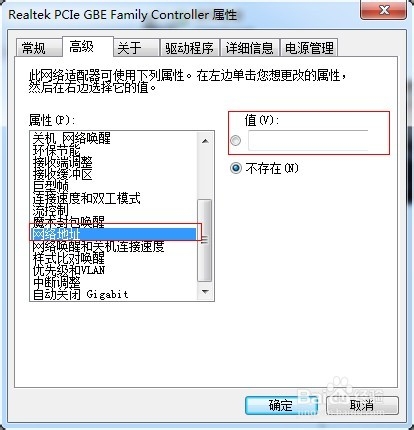Switch to the 驱动程序 tab
The width and height of the screenshot is (414, 430).
189,48
